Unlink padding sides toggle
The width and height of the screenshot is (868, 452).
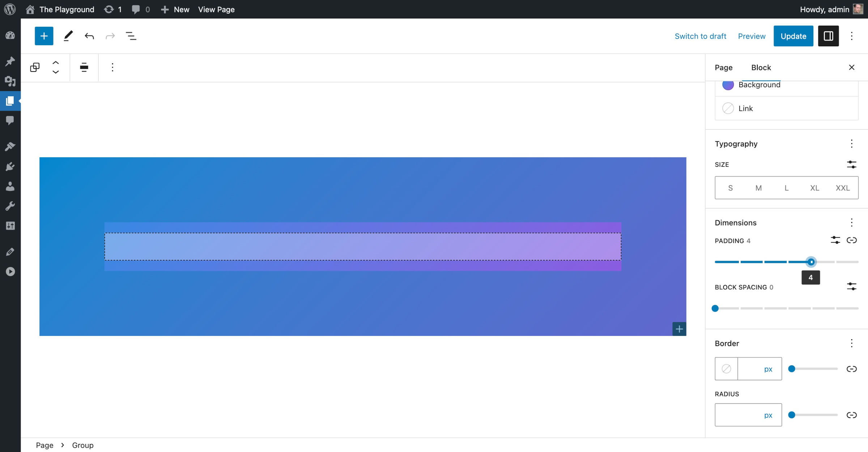[851, 240]
